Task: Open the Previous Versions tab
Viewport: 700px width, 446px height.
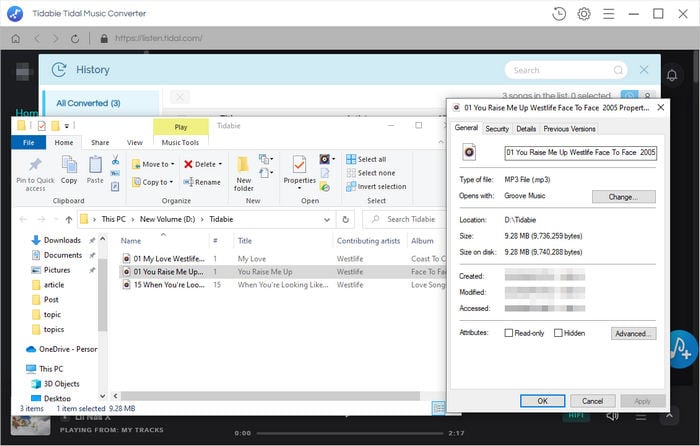Action: (x=569, y=129)
